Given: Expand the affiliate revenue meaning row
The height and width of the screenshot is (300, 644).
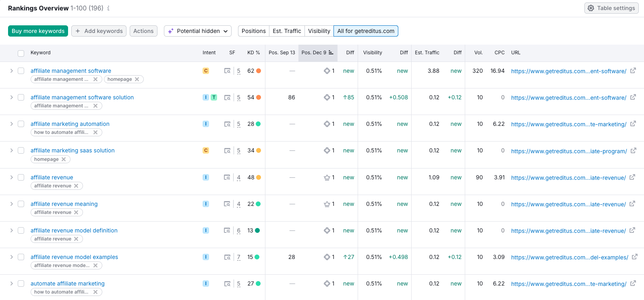Looking at the screenshot, I should coord(11,204).
